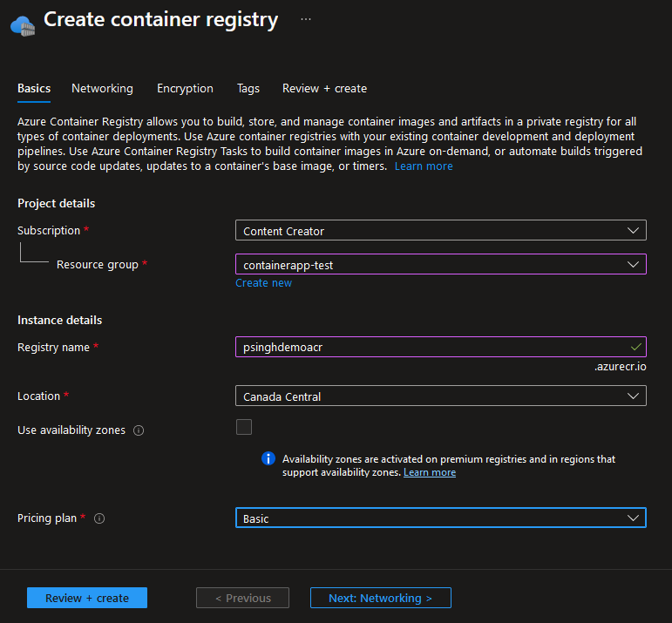Open Learn more link about availability zones
The image size is (672, 623).
pyautogui.click(x=430, y=472)
